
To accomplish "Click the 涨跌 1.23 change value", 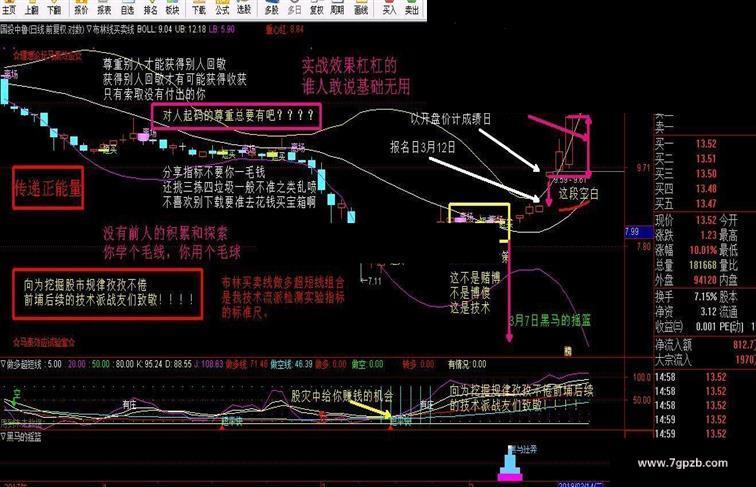I will [x=708, y=235].
